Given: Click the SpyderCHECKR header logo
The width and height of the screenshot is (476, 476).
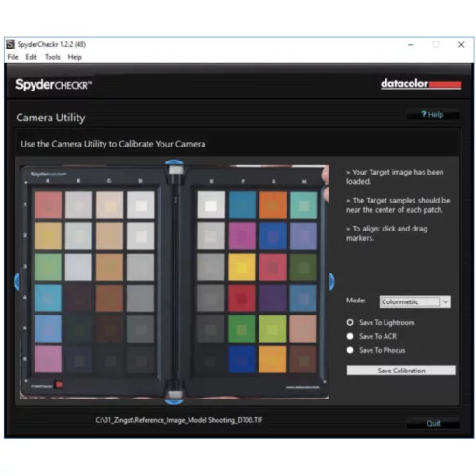Looking at the screenshot, I should click(x=53, y=84).
